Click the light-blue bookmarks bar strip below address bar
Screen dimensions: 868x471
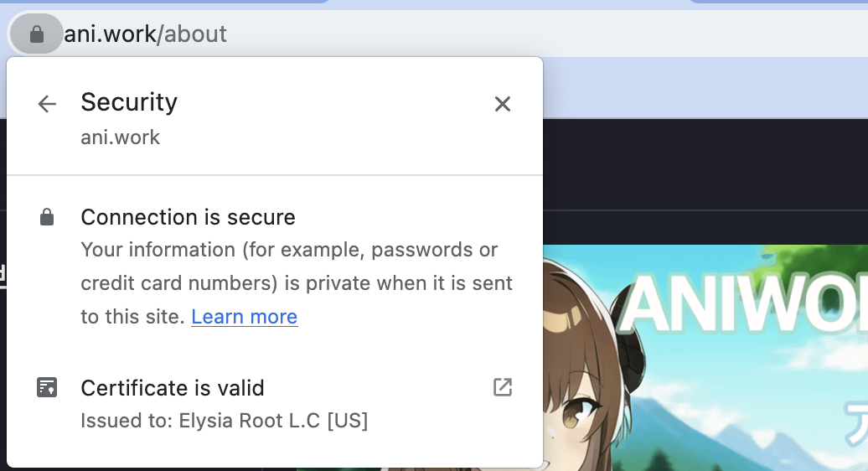click(x=704, y=88)
